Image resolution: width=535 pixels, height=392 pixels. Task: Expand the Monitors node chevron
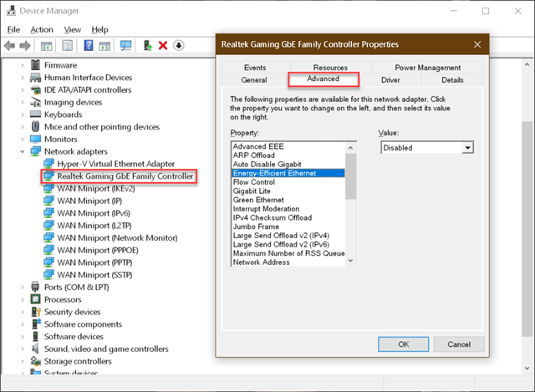click(x=23, y=140)
